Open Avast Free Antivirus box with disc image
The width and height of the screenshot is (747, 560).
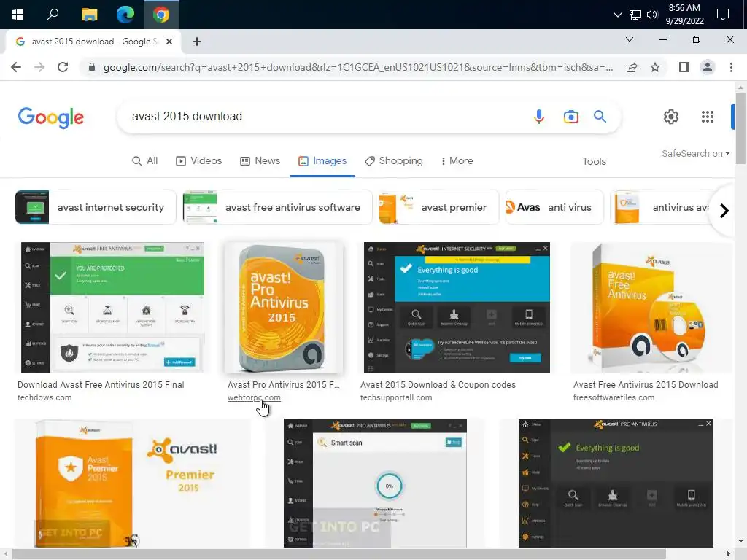(x=651, y=308)
